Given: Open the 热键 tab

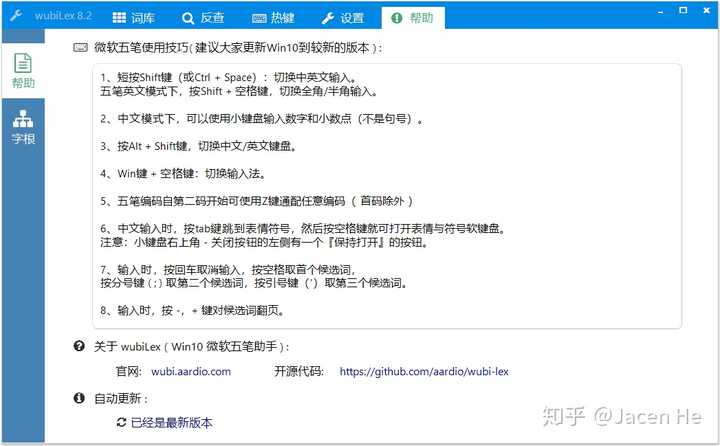Looking at the screenshot, I should click(x=273, y=18).
